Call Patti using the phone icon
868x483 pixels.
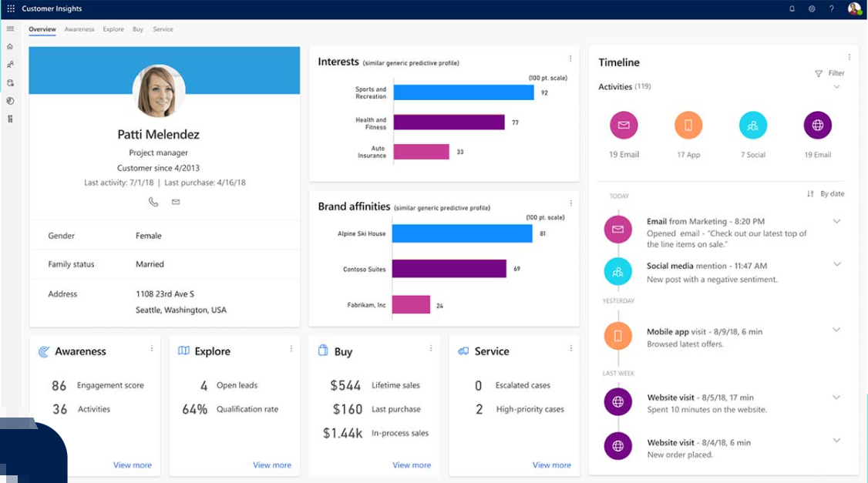tap(153, 202)
